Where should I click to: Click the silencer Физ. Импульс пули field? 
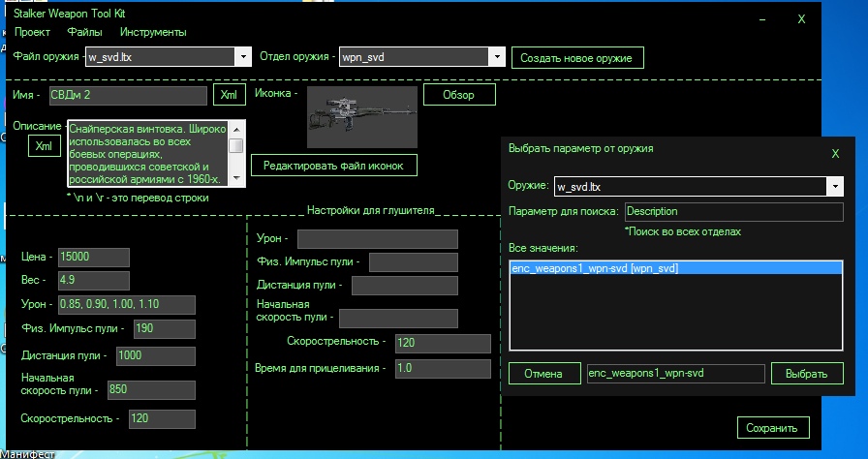coord(414,262)
